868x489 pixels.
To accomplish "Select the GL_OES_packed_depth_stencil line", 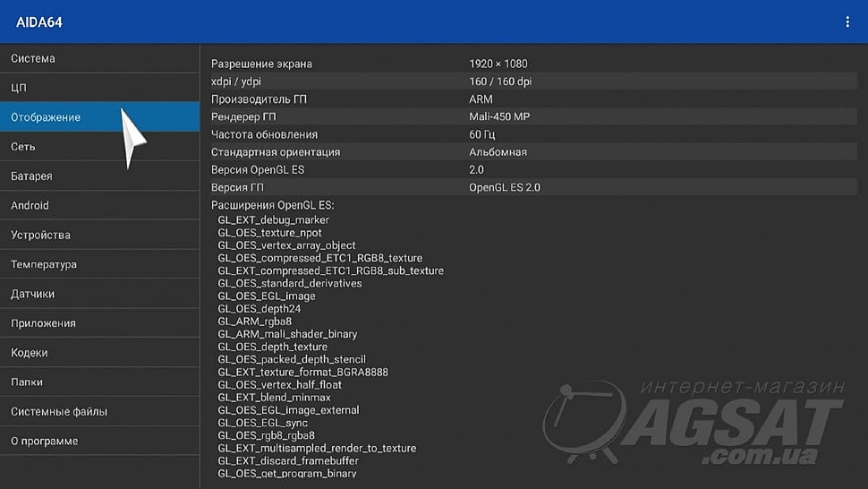I will click(x=292, y=359).
